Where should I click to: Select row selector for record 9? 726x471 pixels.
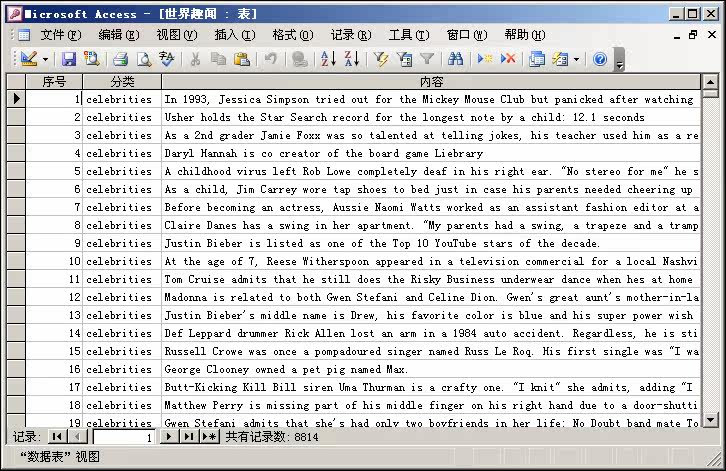click(x=16, y=243)
